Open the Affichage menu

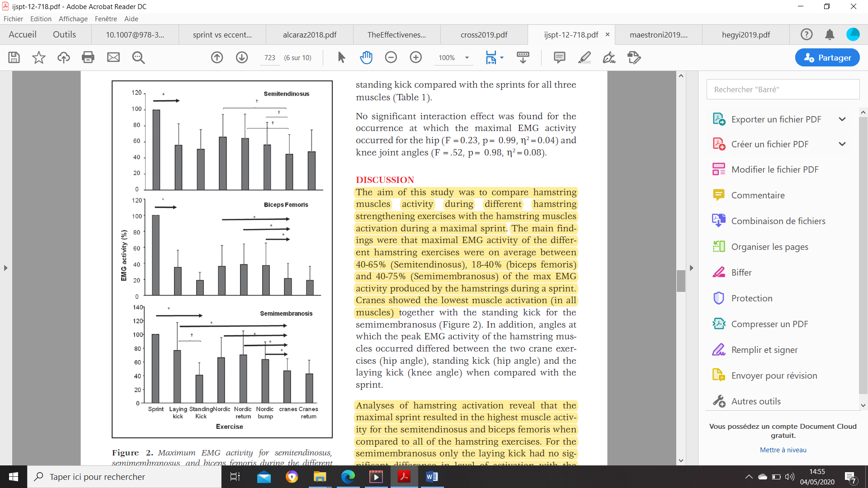coord(73,19)
